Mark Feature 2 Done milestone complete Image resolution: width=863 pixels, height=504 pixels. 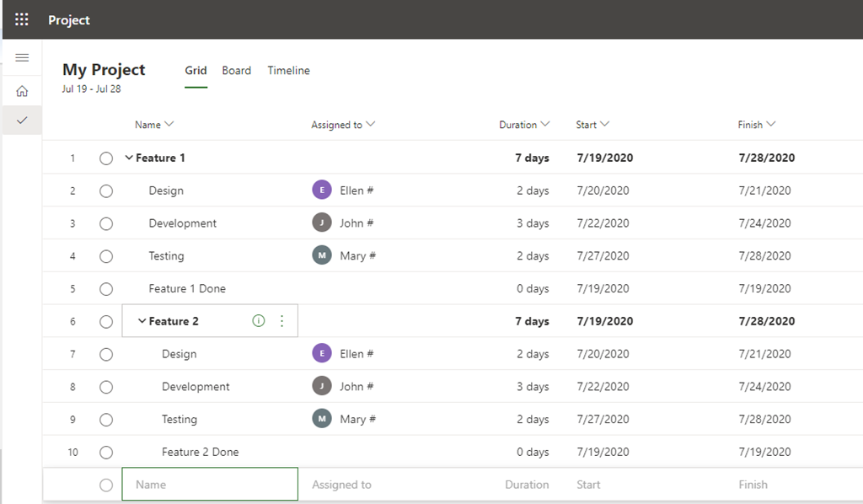[106, 453]
